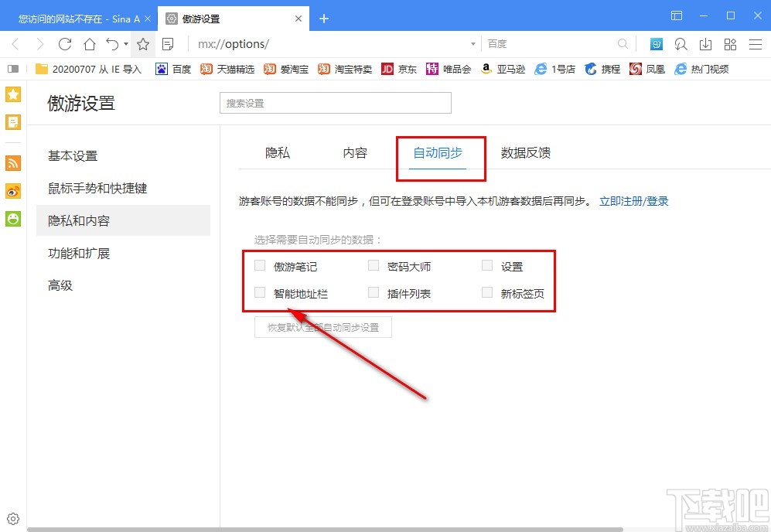Screen dimensions: 771x532
Task: Open the sidebar notes icon
Action: (13, 122)
